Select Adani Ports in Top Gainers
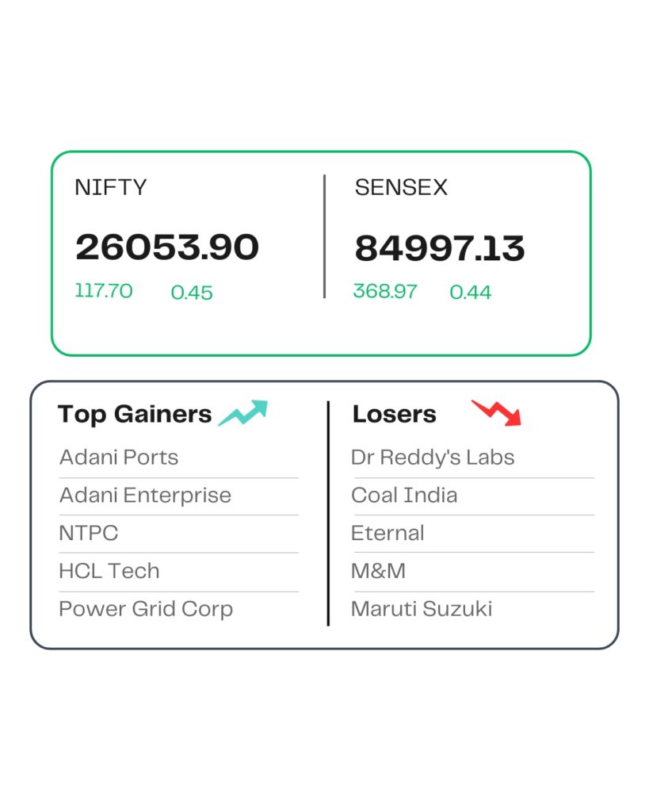Image resolution: width=649 pixels, height=812 pixels. point(119,458)
